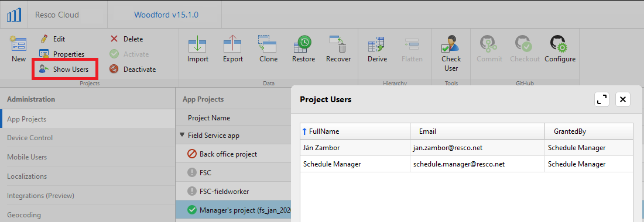This screenshot has height=222, width=644.
Task: Expand the Project Users dialog to fullscreen
Action: pyautogui.click(x=602, y=99)
